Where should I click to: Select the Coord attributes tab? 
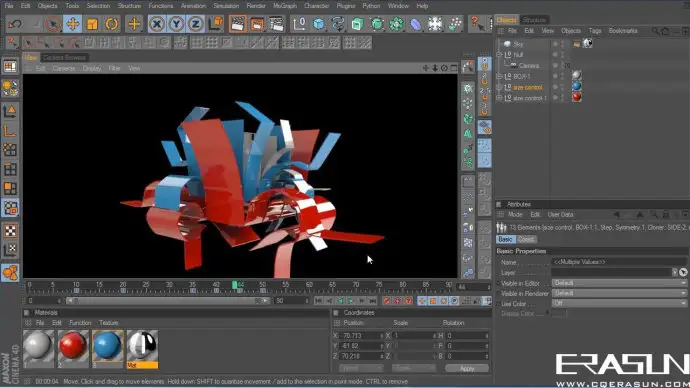(526, 239)
